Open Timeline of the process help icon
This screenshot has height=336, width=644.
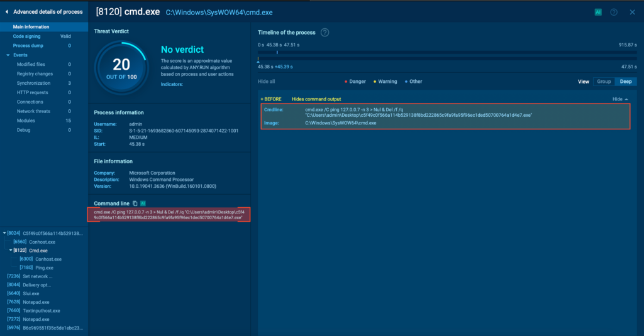tap(325, 33)
